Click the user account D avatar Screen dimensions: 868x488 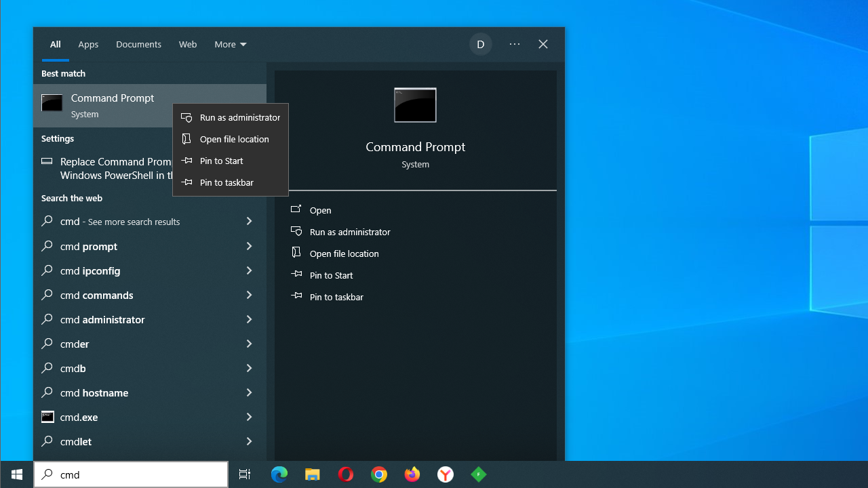480,45
